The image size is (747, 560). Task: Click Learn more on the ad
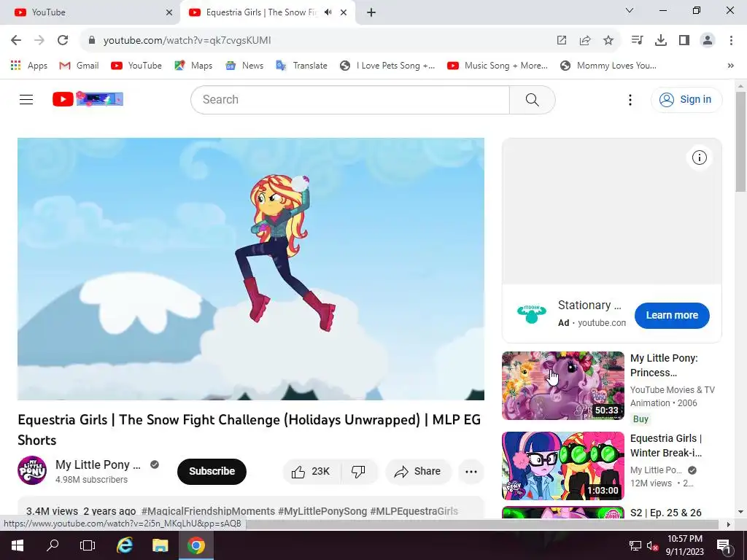coord(672,315)
